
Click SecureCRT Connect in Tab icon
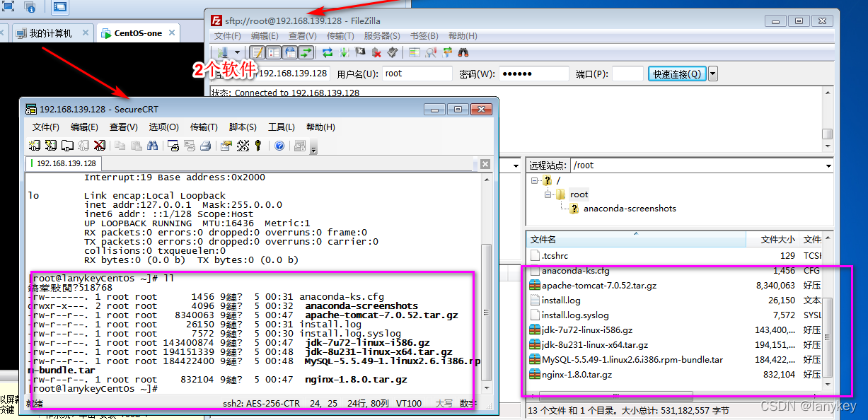click(68, 146)
